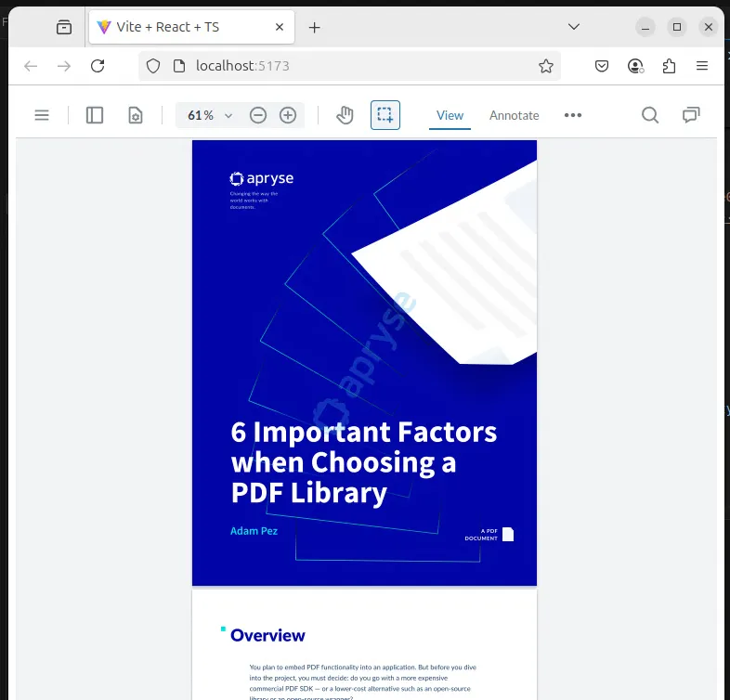Go back in browser history
This screenshot has height=700, width=730.
(31, 66)
